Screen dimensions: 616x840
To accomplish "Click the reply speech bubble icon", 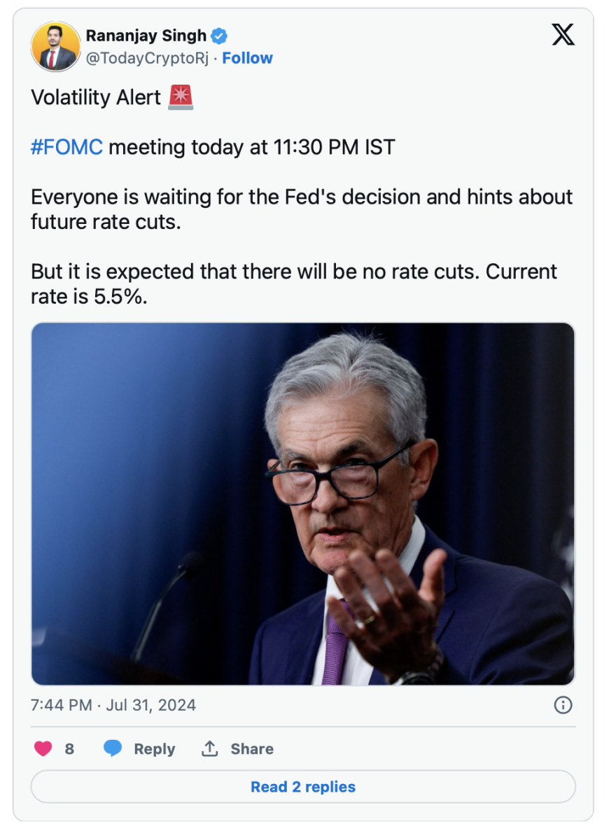I will (113, 749).
